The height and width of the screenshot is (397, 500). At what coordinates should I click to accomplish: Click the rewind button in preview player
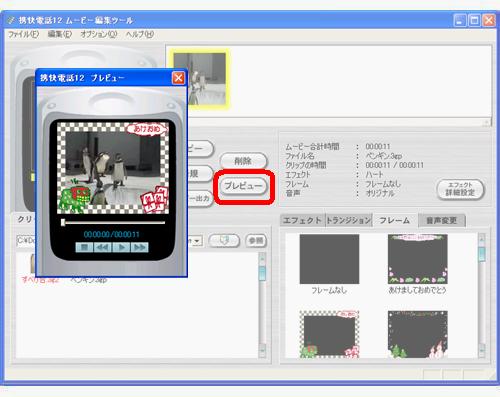[103, 247]
